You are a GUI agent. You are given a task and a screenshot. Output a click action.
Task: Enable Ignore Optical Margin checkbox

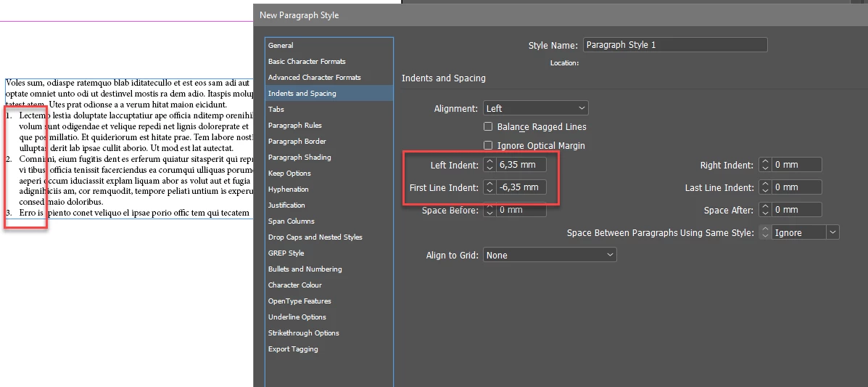[488, 145]
